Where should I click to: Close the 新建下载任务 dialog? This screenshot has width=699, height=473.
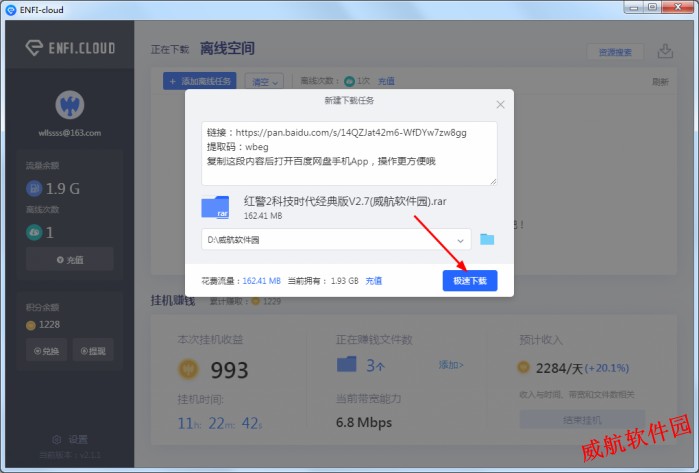pos(501,104)
